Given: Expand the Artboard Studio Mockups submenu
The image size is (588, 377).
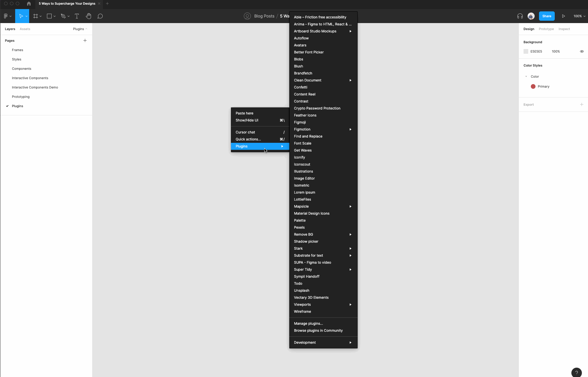Looking at the screenshot, I should pyautogui.click(x=323, y=31).
